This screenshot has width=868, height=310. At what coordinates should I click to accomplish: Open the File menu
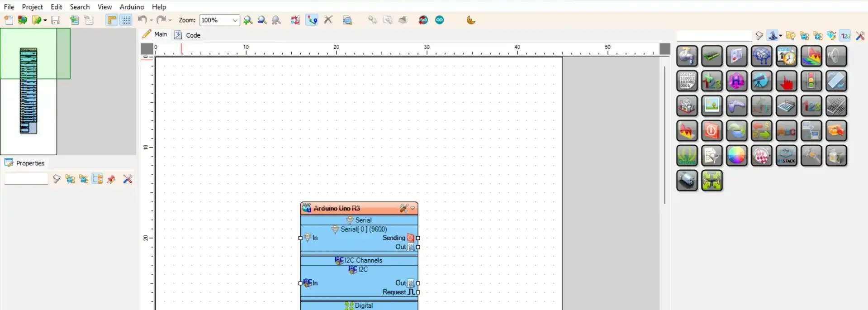point(9,7)
